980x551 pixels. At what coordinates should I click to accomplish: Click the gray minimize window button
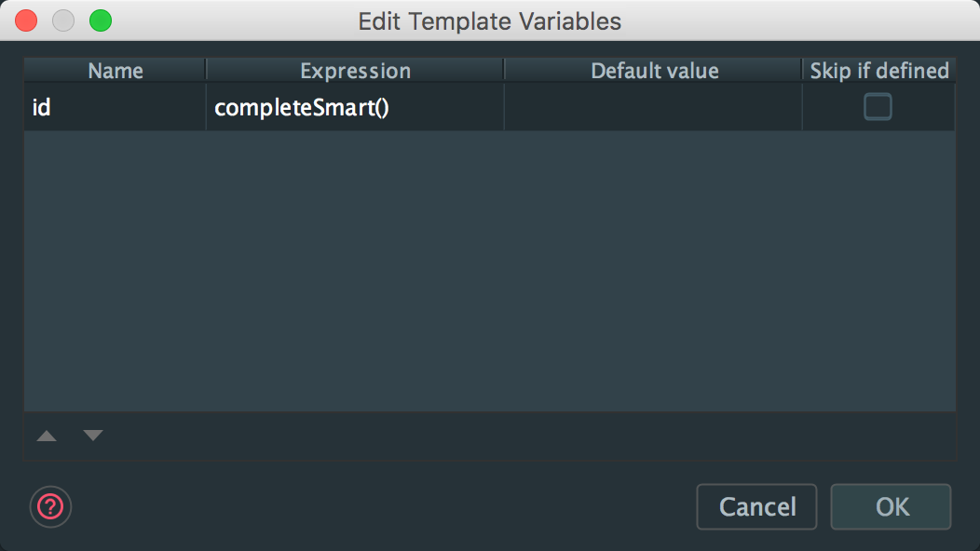pos(63,20)
